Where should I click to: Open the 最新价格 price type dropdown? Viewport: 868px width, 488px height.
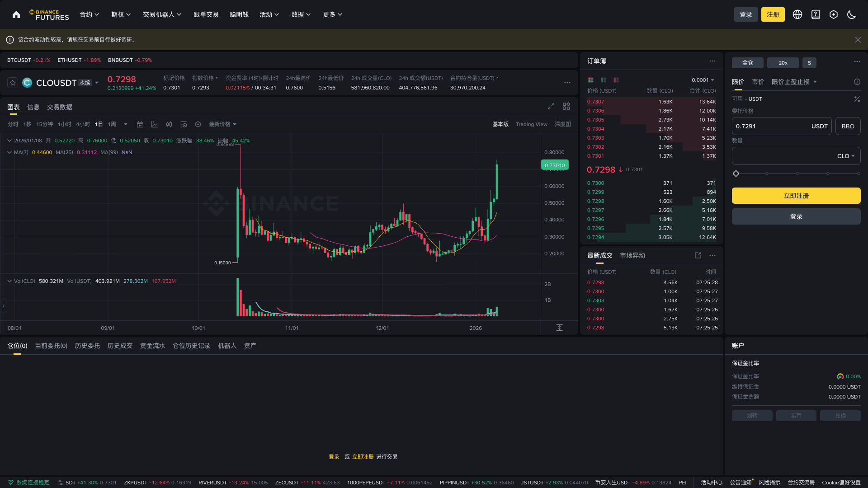[x=223, y=124]
